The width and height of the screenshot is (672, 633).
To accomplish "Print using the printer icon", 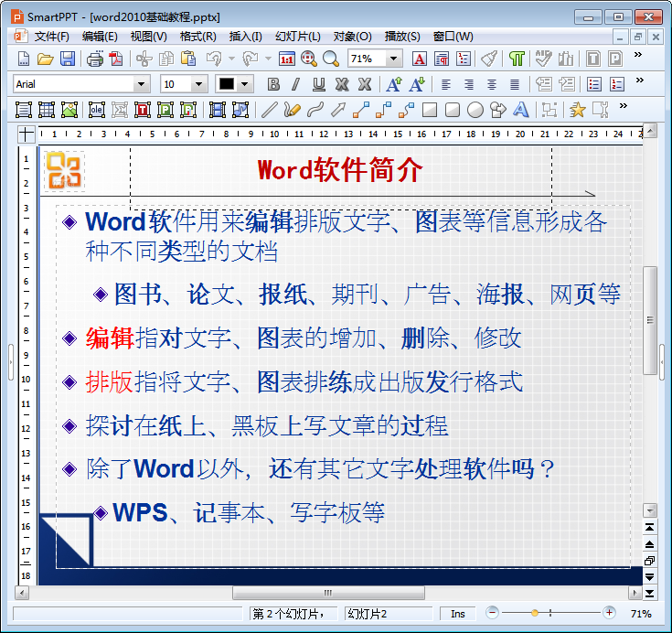I will (95, 59).
